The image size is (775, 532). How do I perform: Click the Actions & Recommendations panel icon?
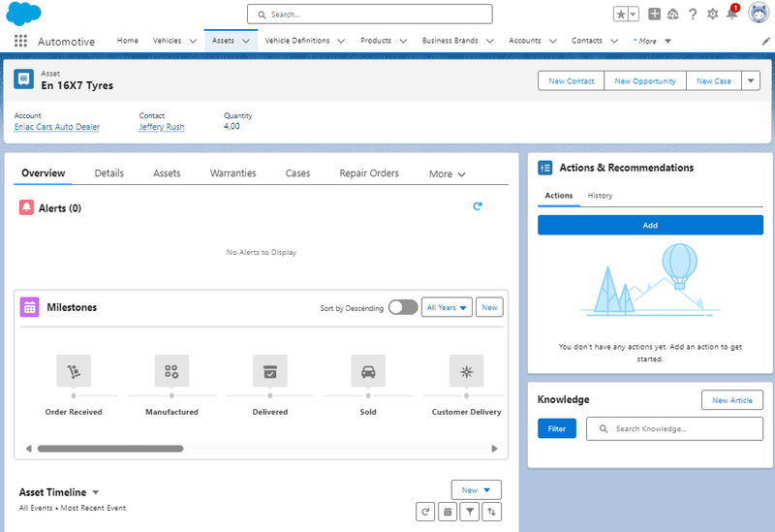[544, 168]
